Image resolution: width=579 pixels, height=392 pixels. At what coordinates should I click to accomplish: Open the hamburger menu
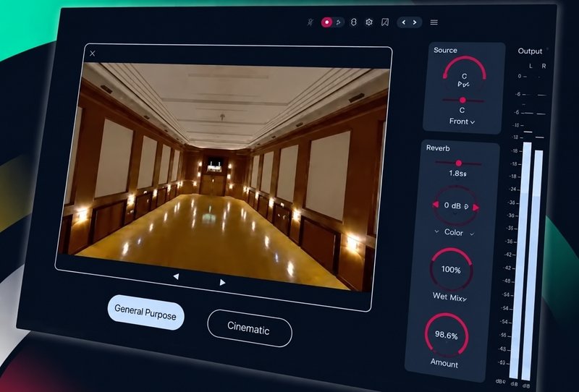pyautogui.click(x=434, y=22)
